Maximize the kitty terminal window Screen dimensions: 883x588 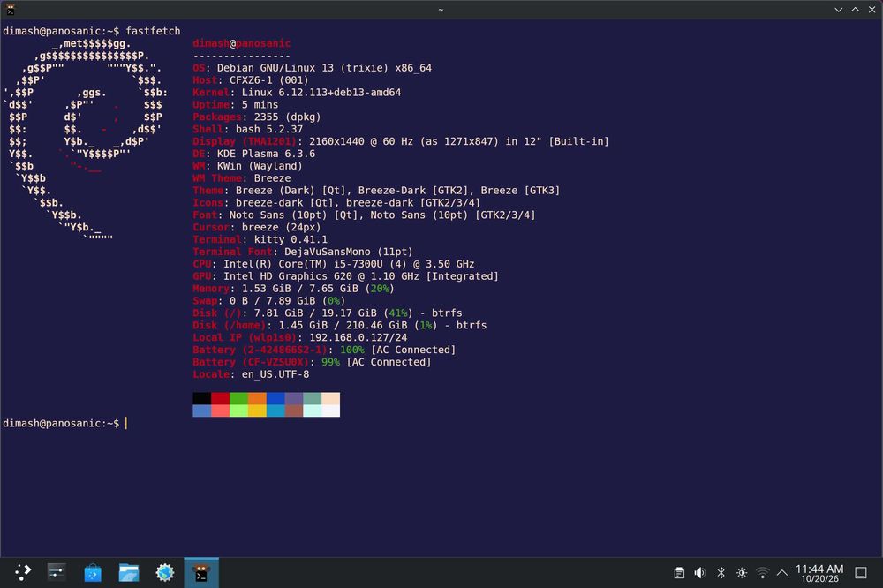[856, 10]
